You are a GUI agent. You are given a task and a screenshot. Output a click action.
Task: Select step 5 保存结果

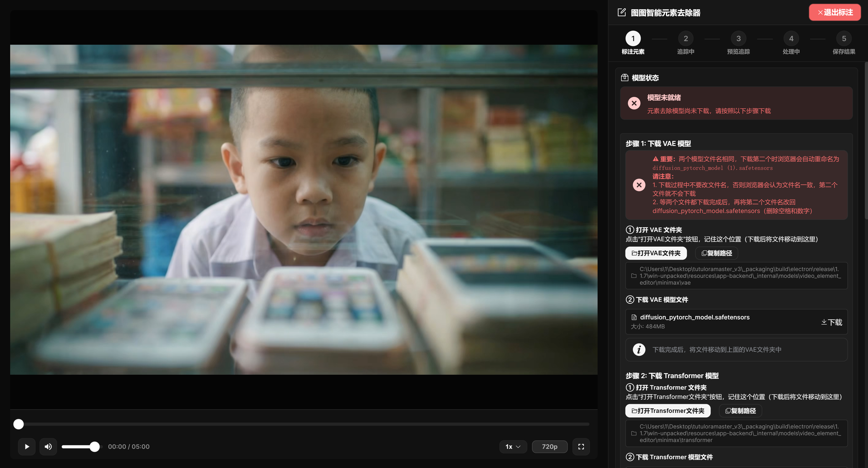pyautogui.click(x=844, y=43)
